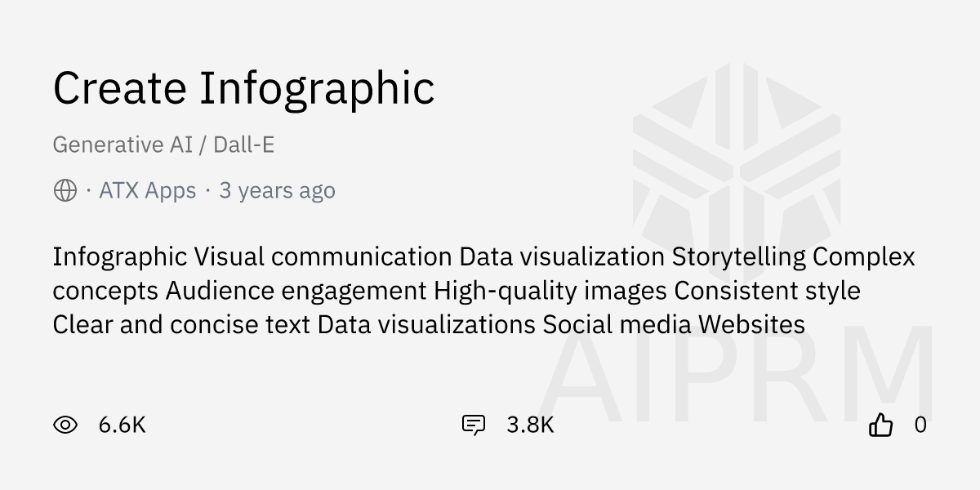Viewport: 980px width, 490px height.
Task: Click the comment bubble icon next to 3.8K
Action: [x=474, y=425]
